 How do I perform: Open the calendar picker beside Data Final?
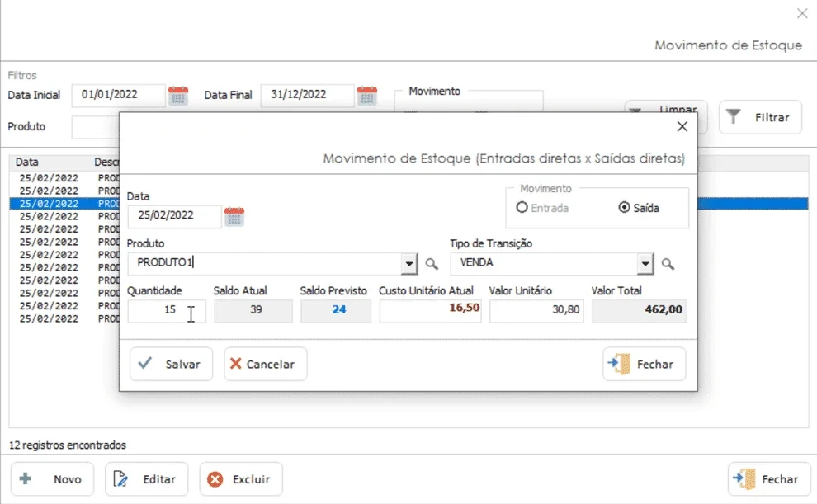click(x=366, y=96)
